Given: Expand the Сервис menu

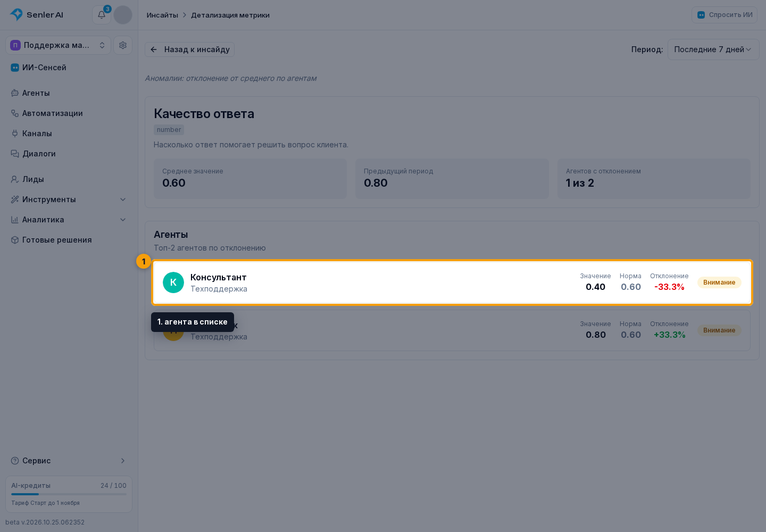Looking at the screenshot, I should (x=69, y=461).
